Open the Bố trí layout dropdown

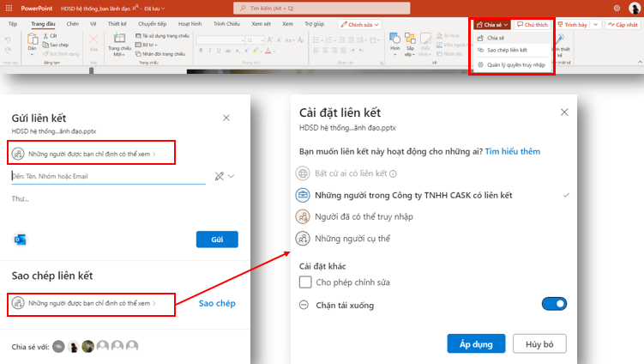[147, 45]
